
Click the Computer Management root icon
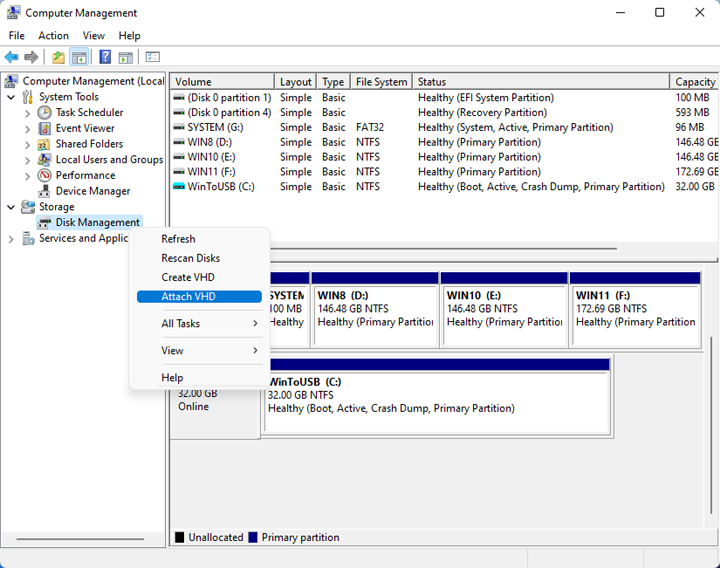11,81
